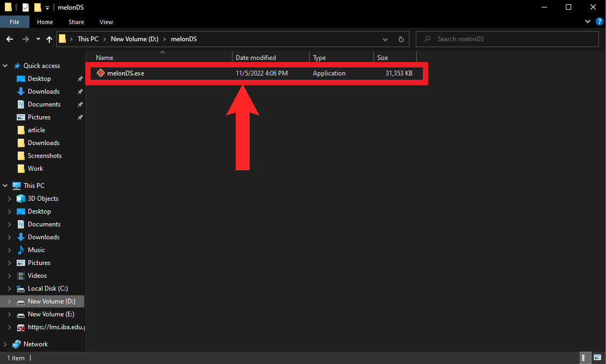Open the recent locations dropdown arrow

coord(38,39)
